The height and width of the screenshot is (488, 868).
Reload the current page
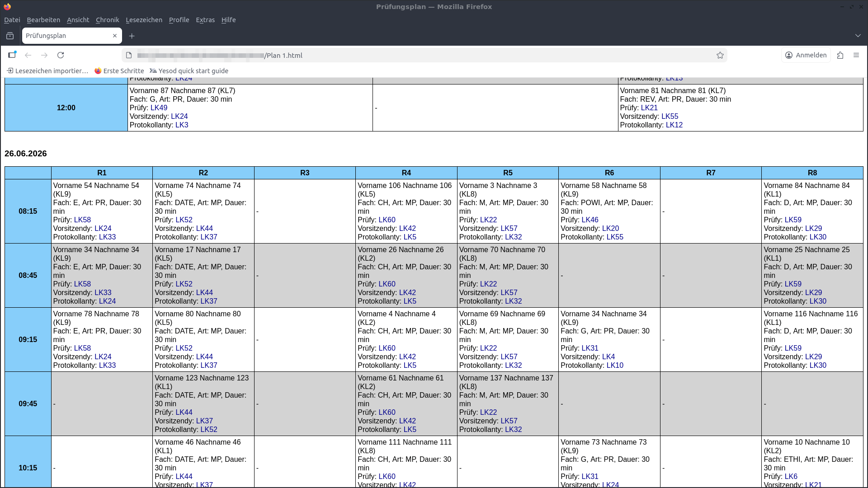(61, 55)
